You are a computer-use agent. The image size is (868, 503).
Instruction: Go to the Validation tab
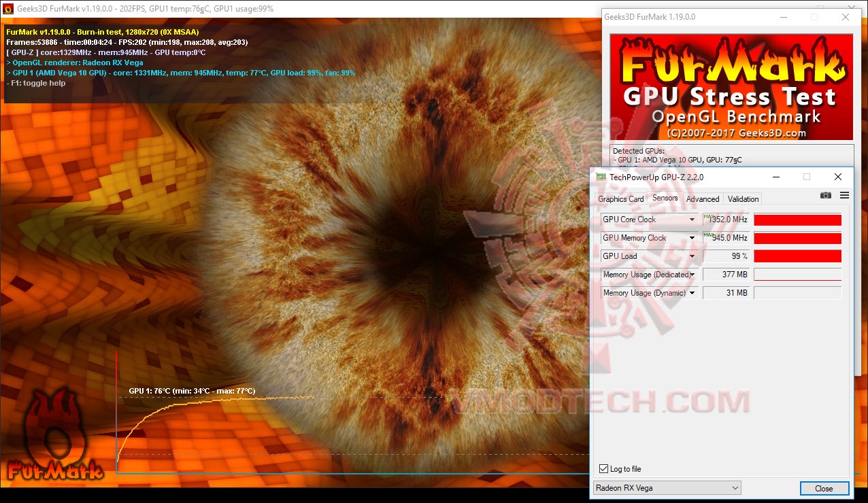[743, 199]
